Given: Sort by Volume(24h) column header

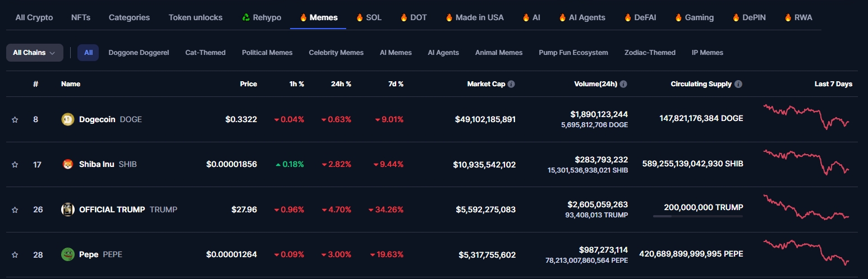Looking at the screenshot, I should tap(595, 84).
